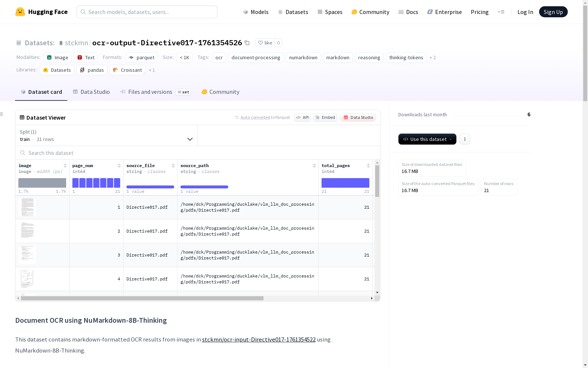Open the stckmn/ocr-input-Directive017 dataset link
Image resolution: width=588 pixels, height=368 pixels.
click(x=259, y=339)
